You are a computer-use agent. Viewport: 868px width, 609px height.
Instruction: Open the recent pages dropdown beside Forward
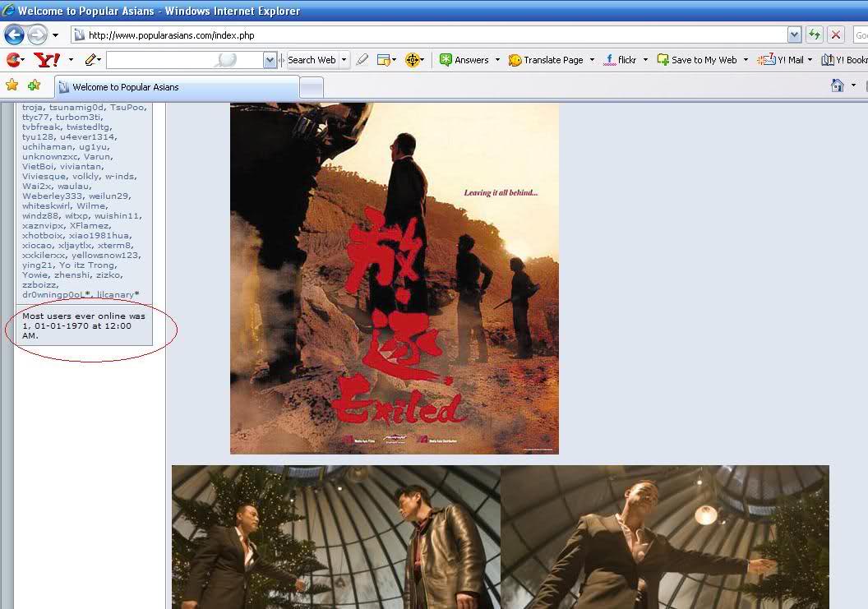[55, 35]
